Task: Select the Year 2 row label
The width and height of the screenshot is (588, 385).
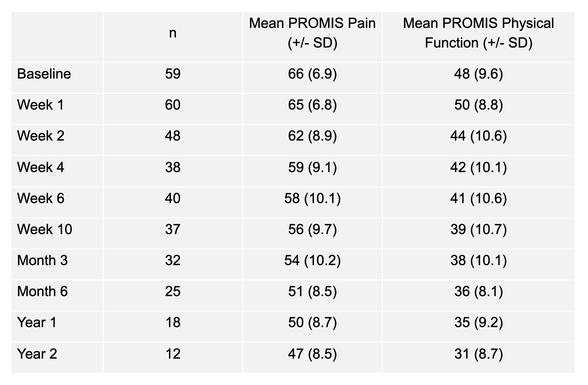Action: [x=37, y=354]
